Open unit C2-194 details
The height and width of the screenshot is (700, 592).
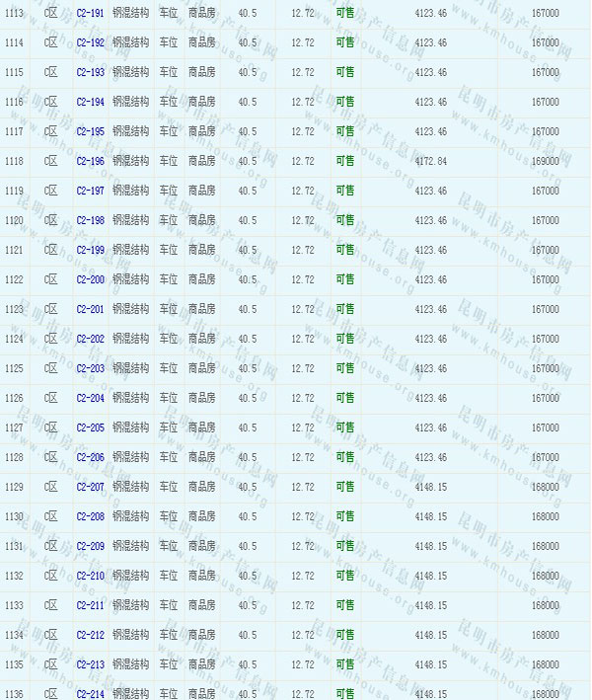tap(90, 103)
